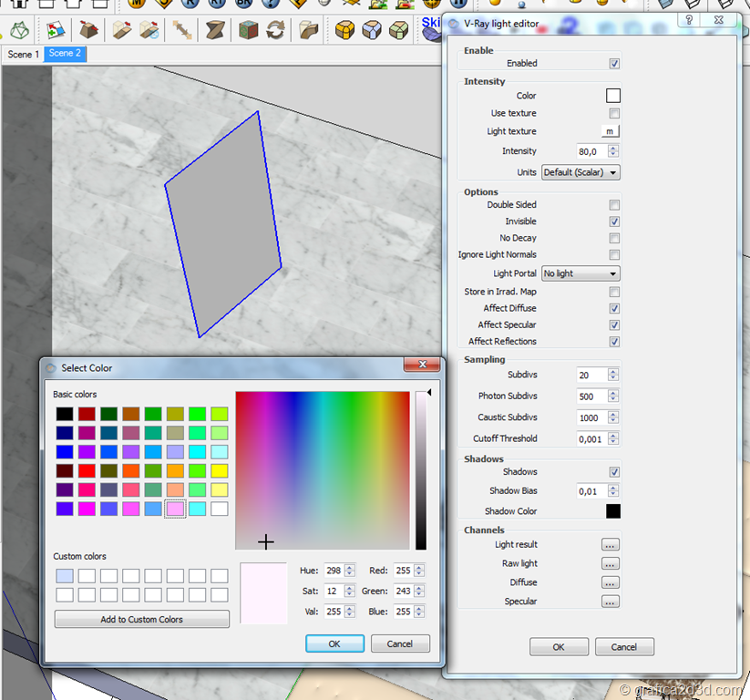Screen dimensions: 750x700
Task: Click the green wireframe polyhedron toolbar icon
Action: (19, 31)
